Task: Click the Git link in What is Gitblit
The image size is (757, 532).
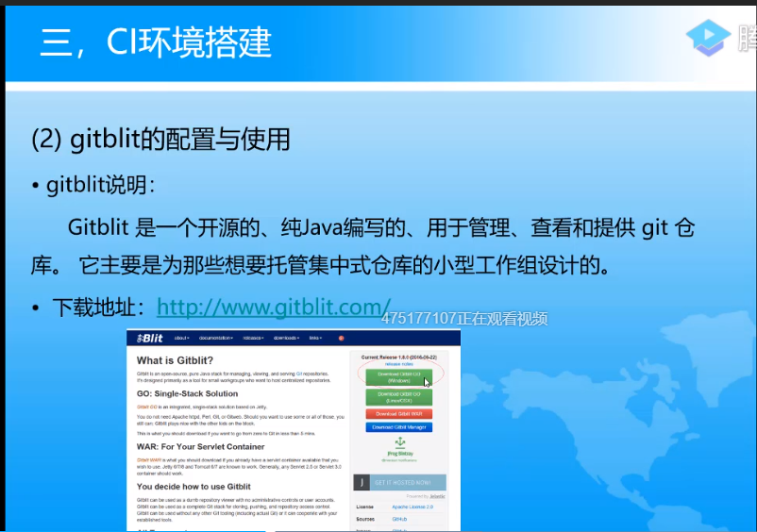Action: tap(299, 374)
